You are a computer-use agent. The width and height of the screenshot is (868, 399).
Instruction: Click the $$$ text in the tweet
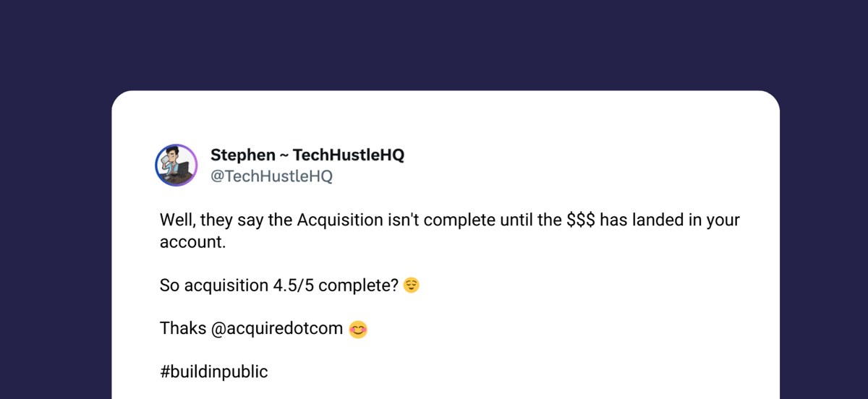(581, 220)
